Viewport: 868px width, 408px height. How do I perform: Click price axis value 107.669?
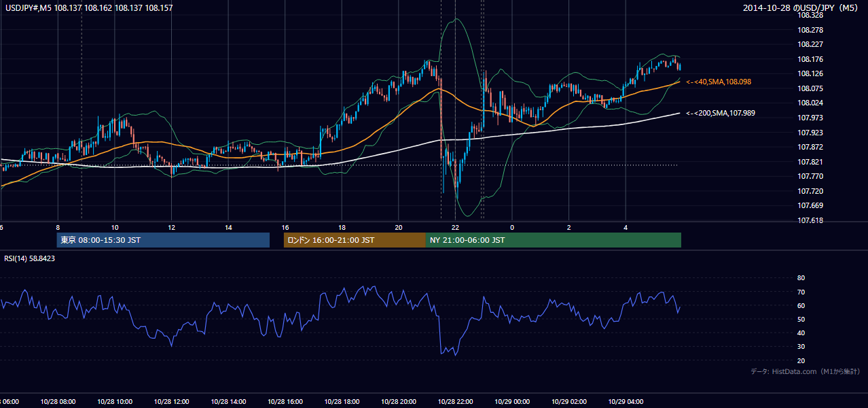pos(810,205)
